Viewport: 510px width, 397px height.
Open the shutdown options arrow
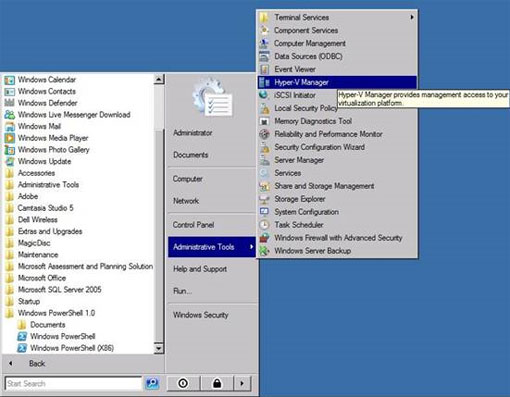click(242, 383)
